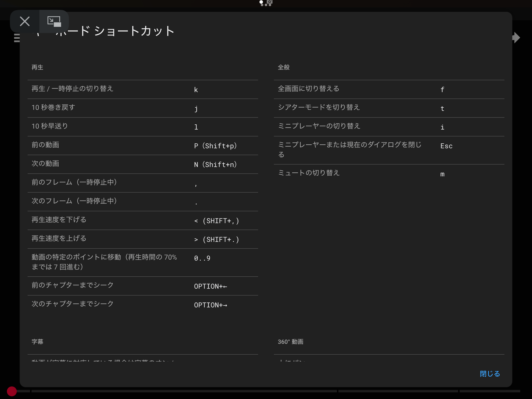Screen dimensions: 532x399
Task: Click the 閉じる button in the dialog
Action: coord(490,374)
